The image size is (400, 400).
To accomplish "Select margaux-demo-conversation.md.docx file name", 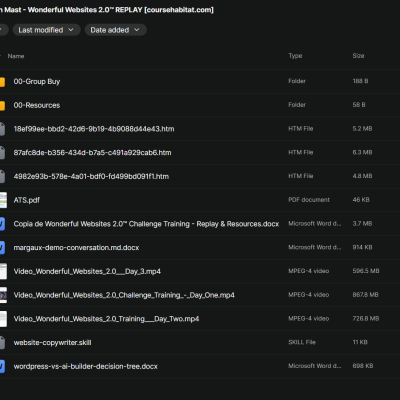I will coord(76,247).
